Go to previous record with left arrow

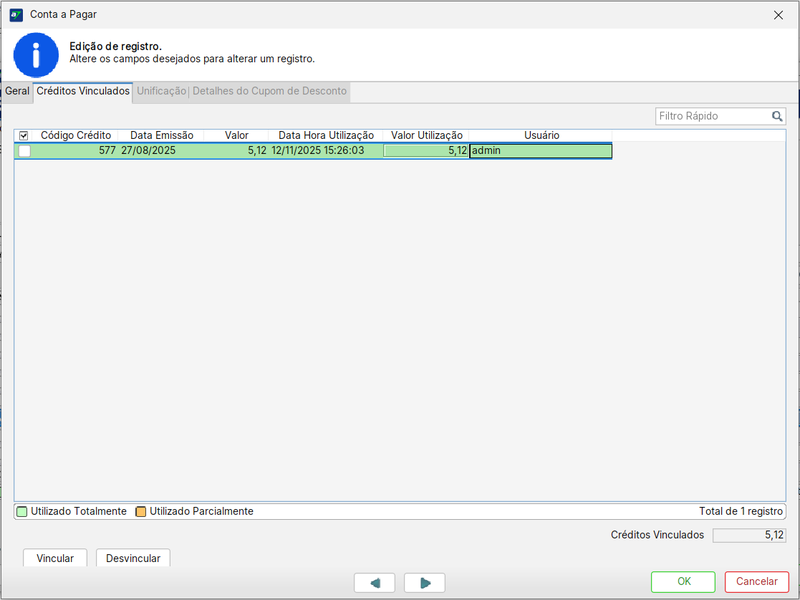[374, 583]
